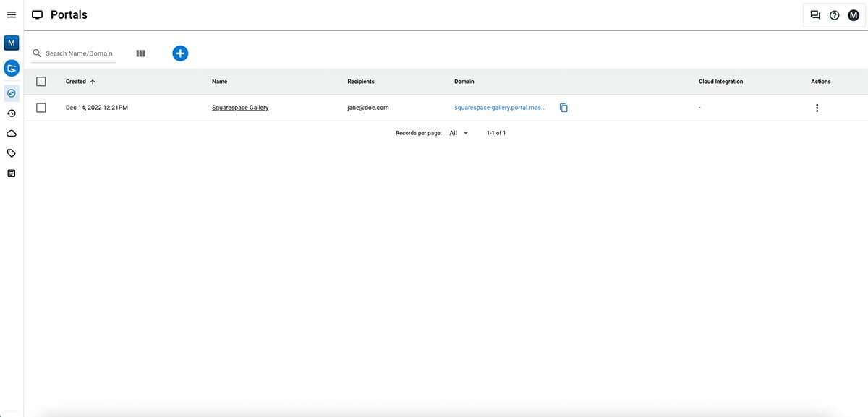Click the column chooser icon

[140, 53]
